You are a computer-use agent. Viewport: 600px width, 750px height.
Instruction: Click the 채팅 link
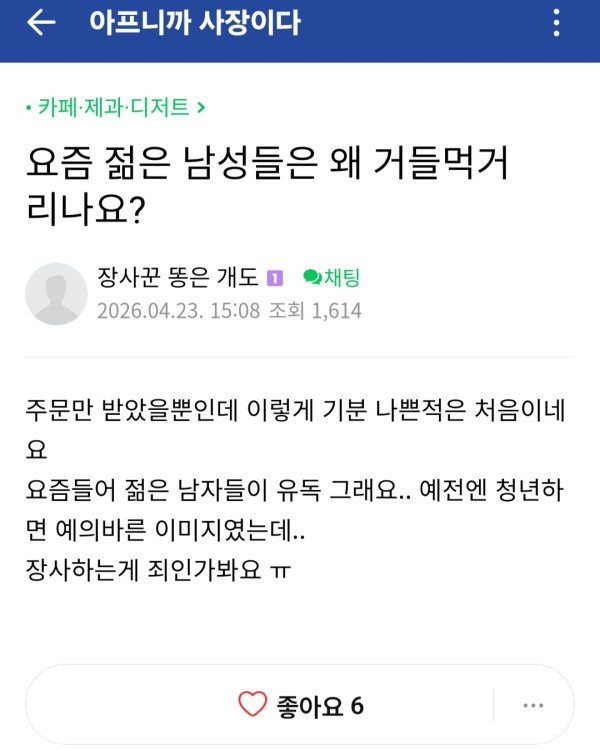coord(341,277)
